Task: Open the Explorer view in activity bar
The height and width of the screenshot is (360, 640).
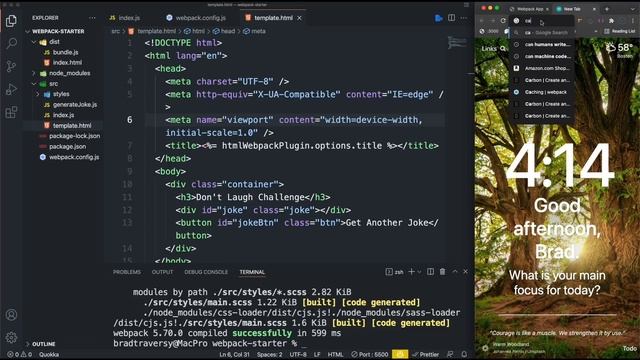Action: coord(11,20)
